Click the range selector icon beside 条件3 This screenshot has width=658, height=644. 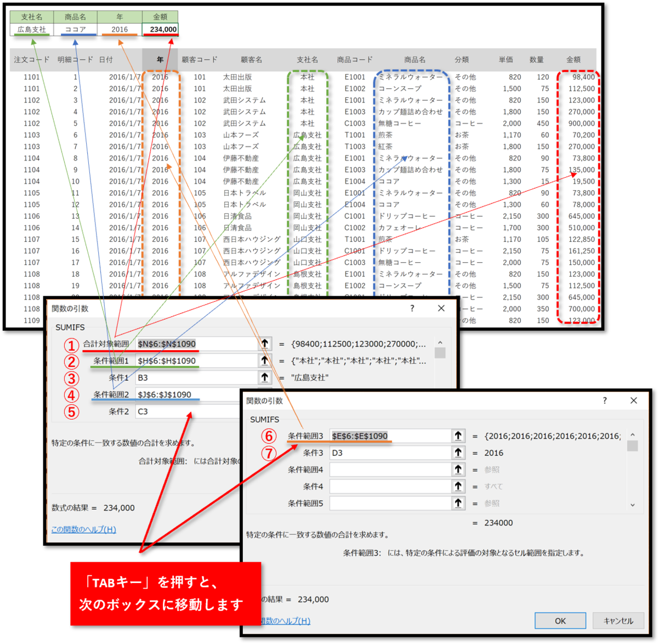point(458,452)
